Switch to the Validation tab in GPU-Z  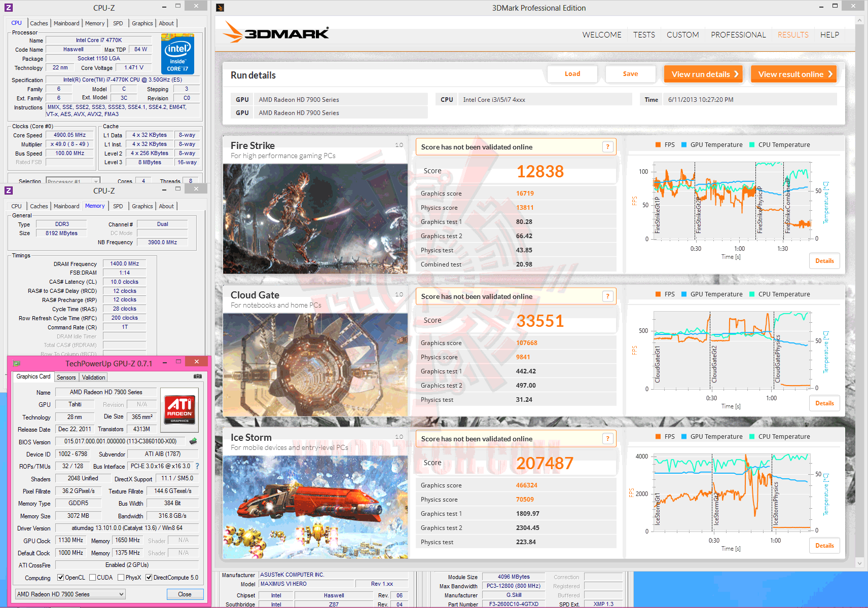[x=94, y=377]
